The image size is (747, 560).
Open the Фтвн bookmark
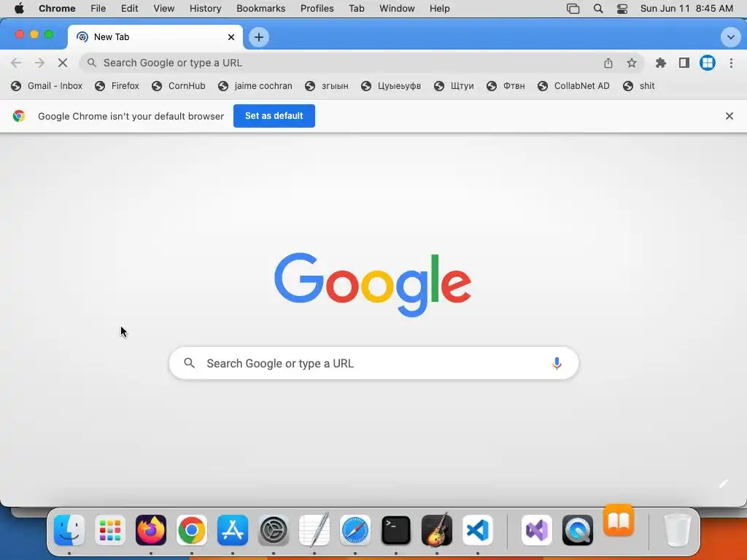pyautogui.click(x=506, y=86)
